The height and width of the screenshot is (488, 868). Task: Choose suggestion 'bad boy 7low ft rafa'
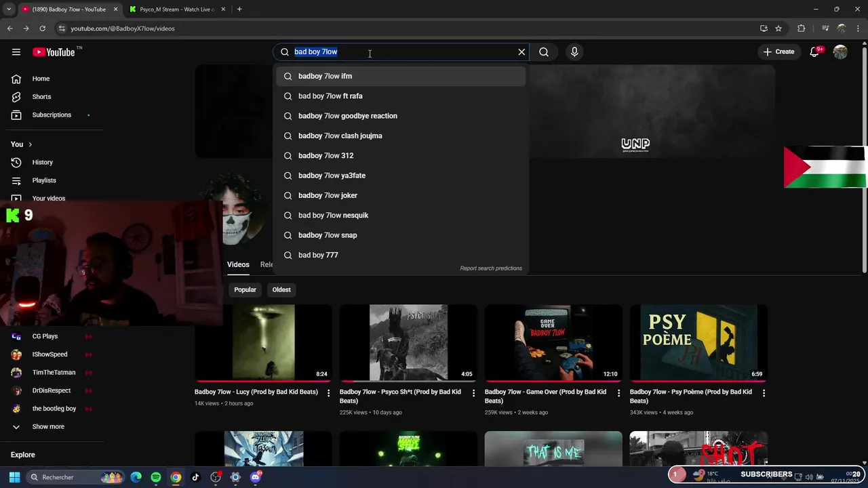tap(401, 96)
